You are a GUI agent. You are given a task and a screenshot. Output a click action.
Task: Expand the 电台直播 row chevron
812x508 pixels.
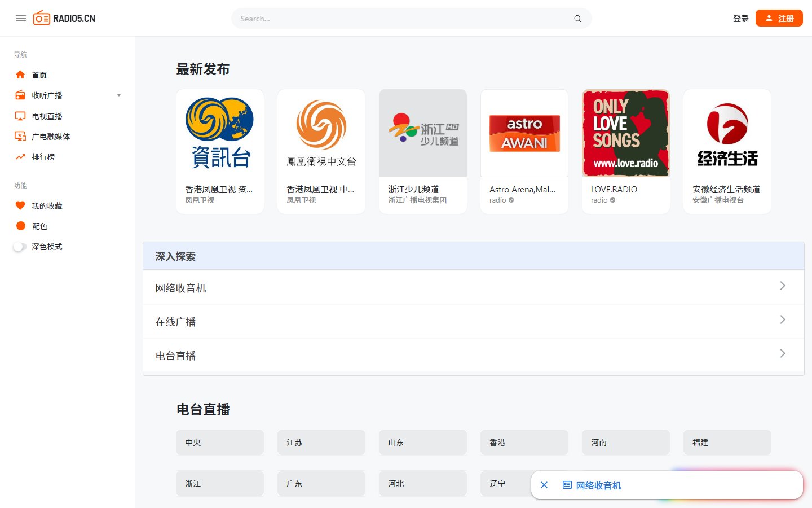pyautogui.click(x=783, y=353)
